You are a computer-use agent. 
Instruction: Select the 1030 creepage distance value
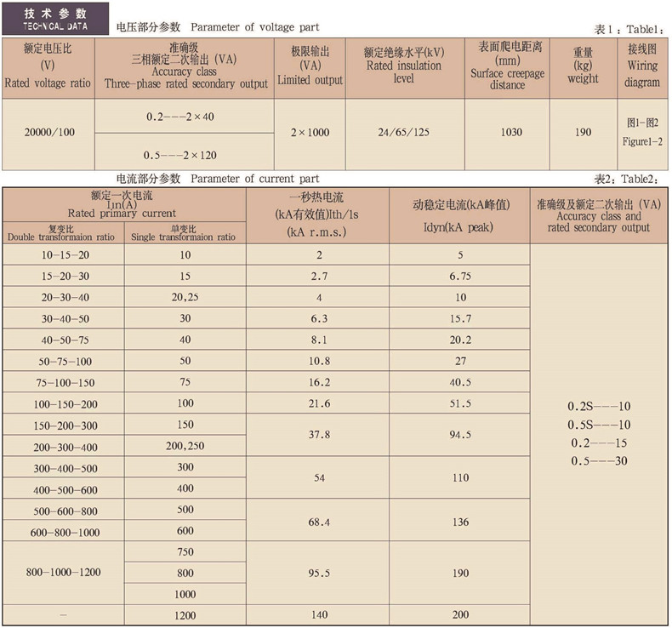point(511,134)
